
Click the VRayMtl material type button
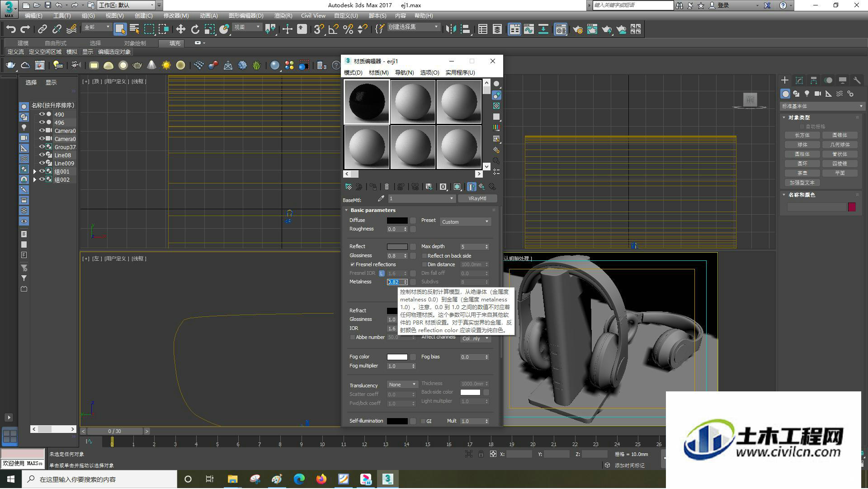[477, 198]
